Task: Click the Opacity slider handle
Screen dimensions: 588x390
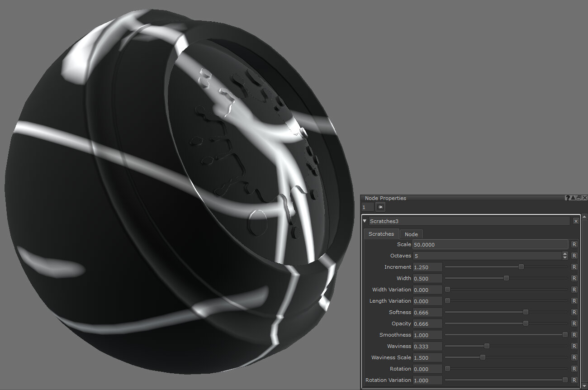Action: (526, 323)
